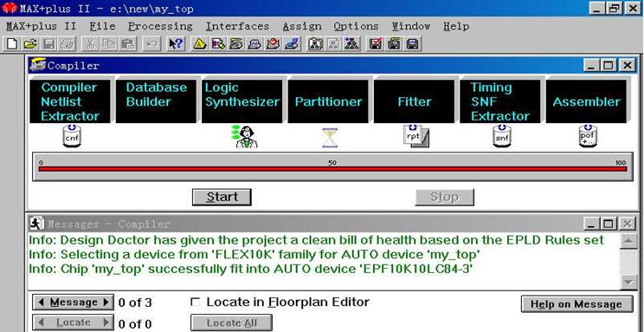Select the Database Builder module box

[x=156, y=101]
